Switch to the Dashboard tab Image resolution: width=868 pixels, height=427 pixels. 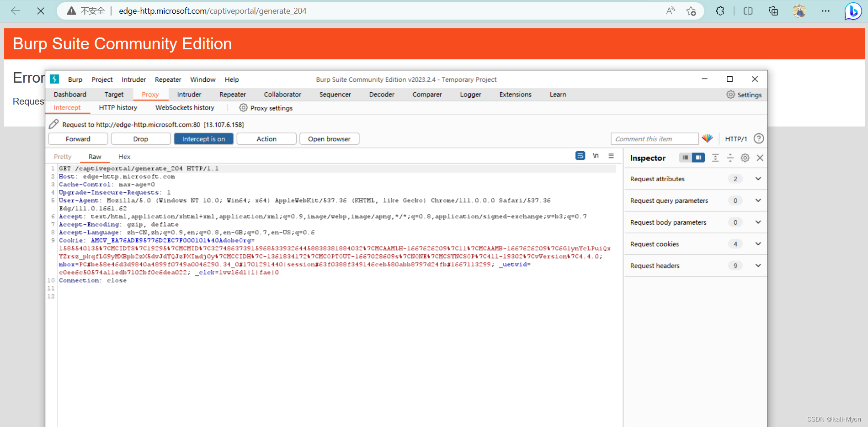(70, 95)
